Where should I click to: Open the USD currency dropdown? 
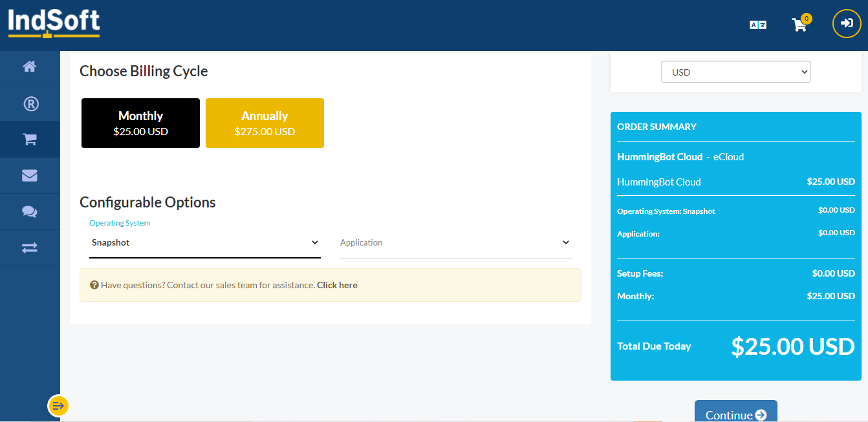click(x=735, y=72)
